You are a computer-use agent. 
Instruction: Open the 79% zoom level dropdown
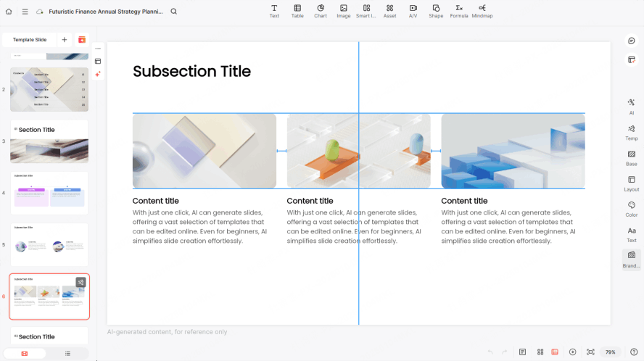click(x=611, y=352)
